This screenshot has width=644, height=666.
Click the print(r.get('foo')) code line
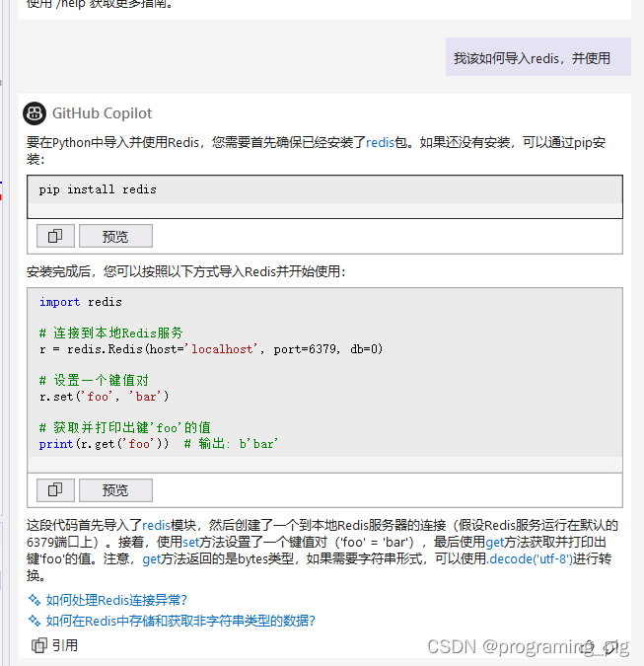point(159,444)
